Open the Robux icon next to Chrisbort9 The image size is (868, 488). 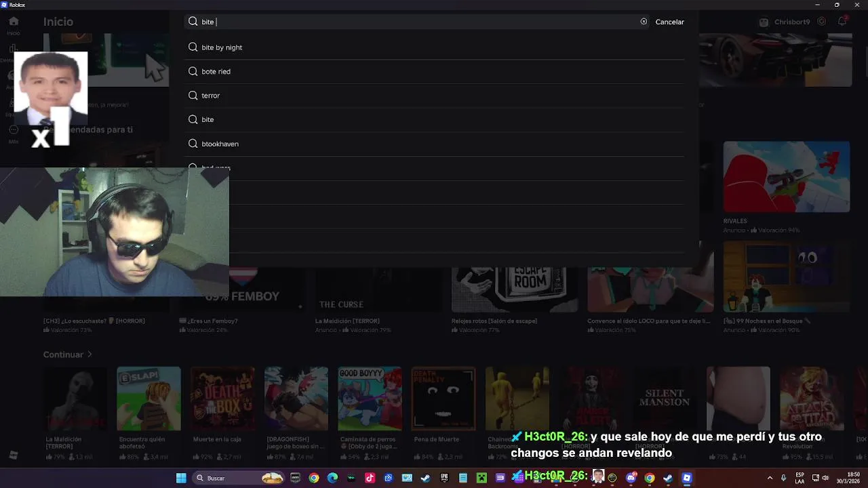tap(822, 22)
